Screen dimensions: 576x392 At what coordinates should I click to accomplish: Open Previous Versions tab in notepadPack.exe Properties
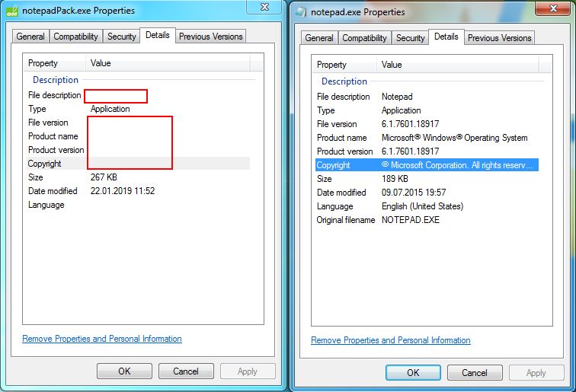click(210, 37)
